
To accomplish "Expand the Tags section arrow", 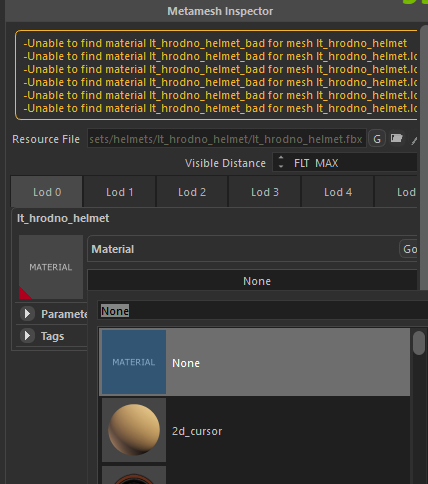I will (x=27, y=336).
